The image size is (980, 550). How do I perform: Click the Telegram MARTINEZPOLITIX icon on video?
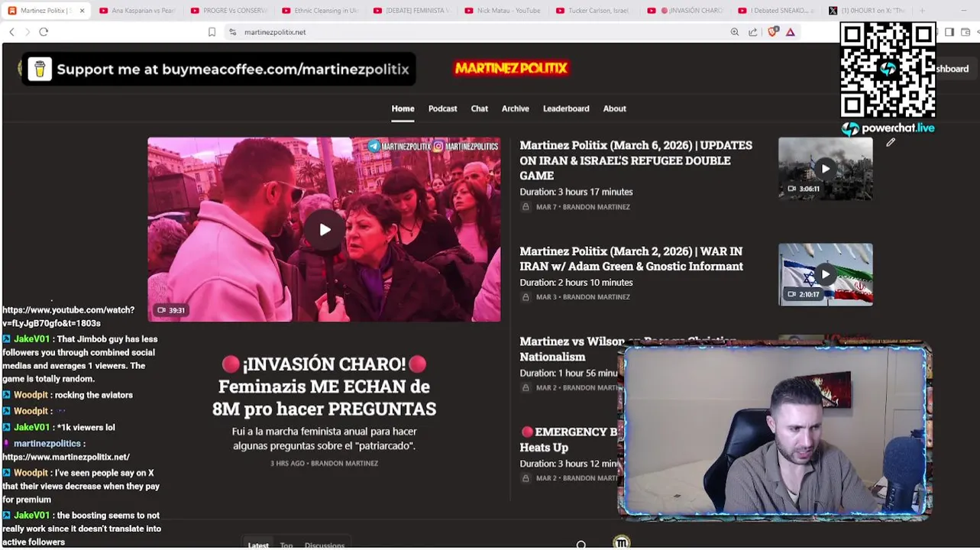pyautogui.click(x=374, y=146)
